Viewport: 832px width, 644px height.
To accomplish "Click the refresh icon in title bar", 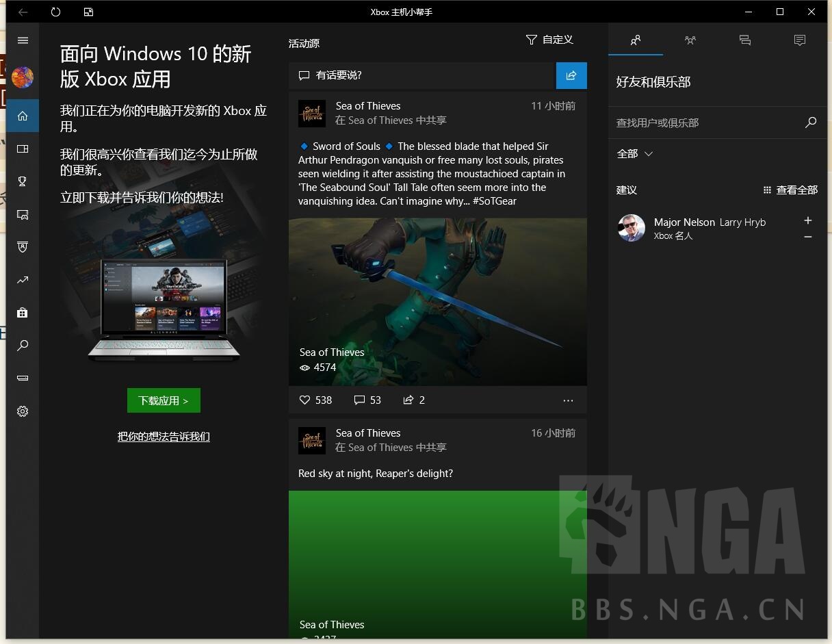I will tap(55, 12).
